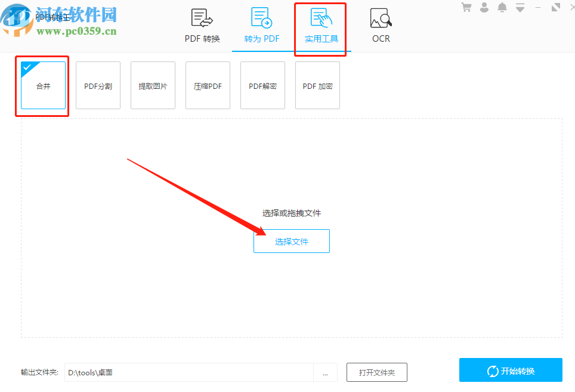Click the user account icon
The image size is (575, 392).
[x=484, y=7]
